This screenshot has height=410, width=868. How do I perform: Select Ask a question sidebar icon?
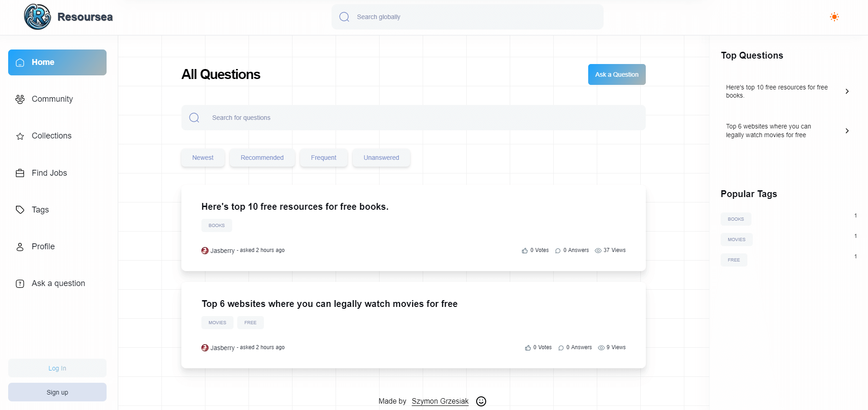point(20,284)
